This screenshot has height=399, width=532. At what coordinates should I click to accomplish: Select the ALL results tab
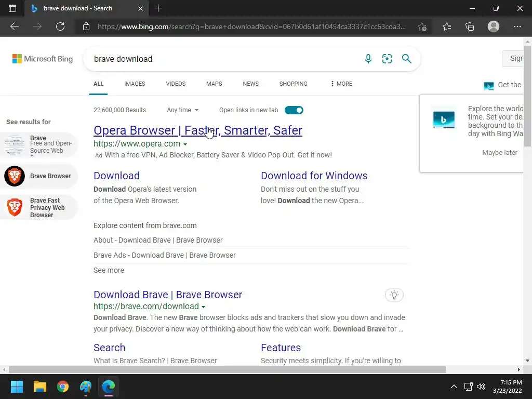(98, 84)
